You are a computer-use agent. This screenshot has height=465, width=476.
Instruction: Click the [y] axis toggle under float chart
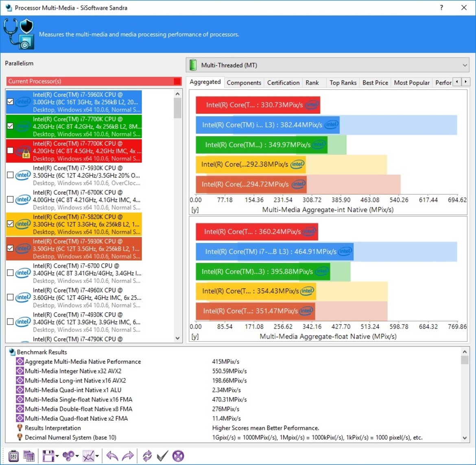pyautogui.click(x=195, y=337)
